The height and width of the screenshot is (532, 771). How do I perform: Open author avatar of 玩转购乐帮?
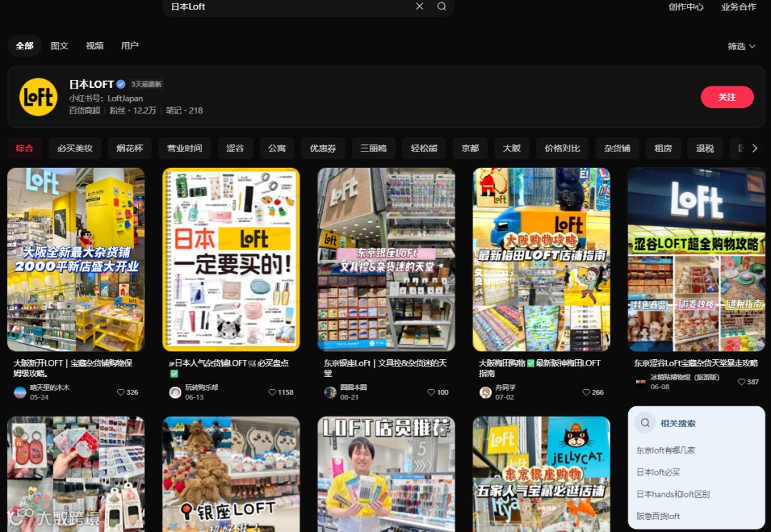(x=175, y=392)
